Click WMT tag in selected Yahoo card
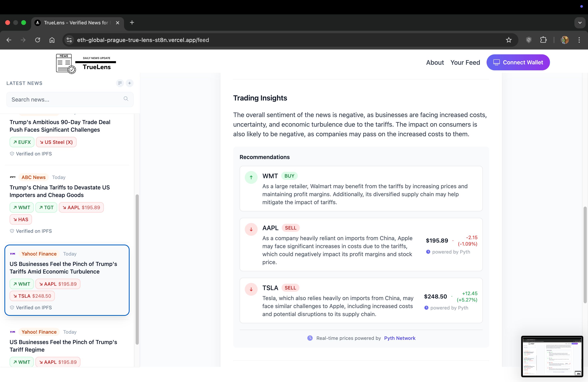 (21, 284)
